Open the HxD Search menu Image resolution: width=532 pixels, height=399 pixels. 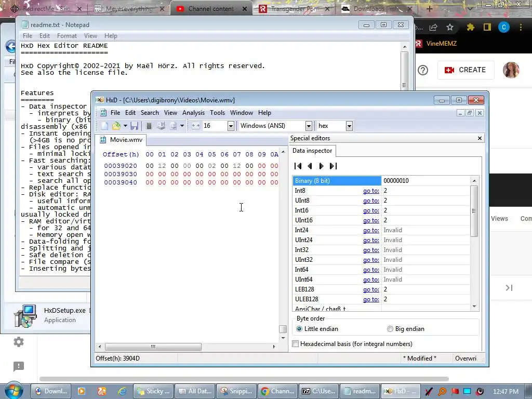pyautogui.click(x=150, y=113)
